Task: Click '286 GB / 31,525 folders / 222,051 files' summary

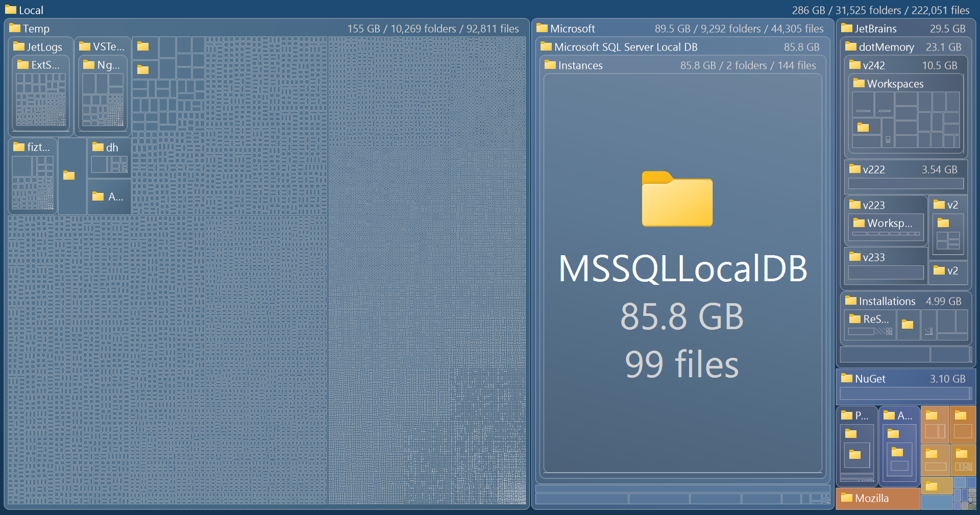Action: [880, 10]
